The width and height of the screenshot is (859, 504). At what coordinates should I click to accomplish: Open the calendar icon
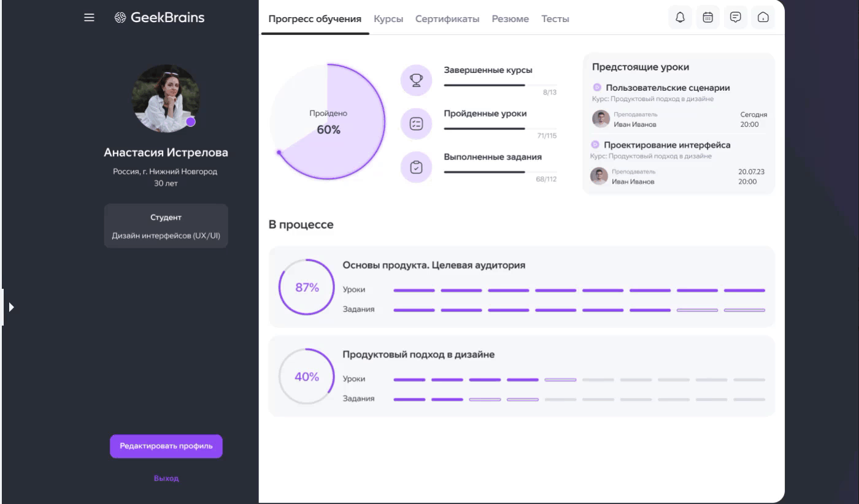coord(707,18)
